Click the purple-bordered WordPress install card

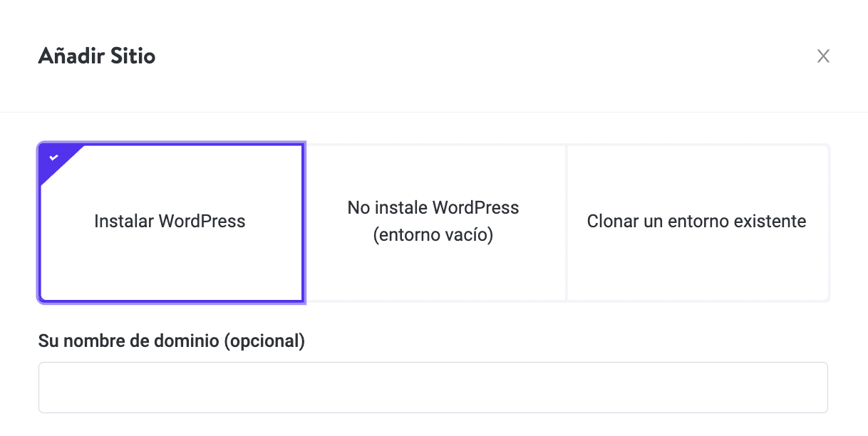[x=171, y=264]
